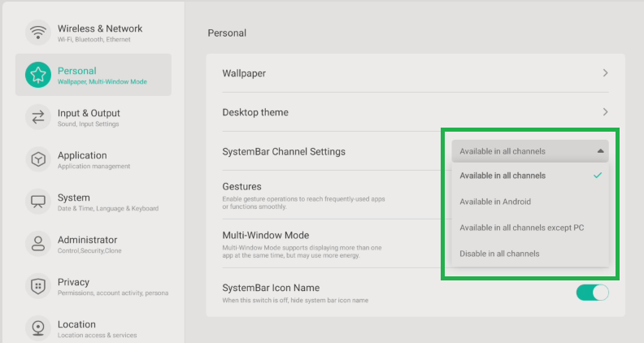Click the shield icon for Privacy
The width and height of the screenshot is (644, 343).
pos(37,286)
